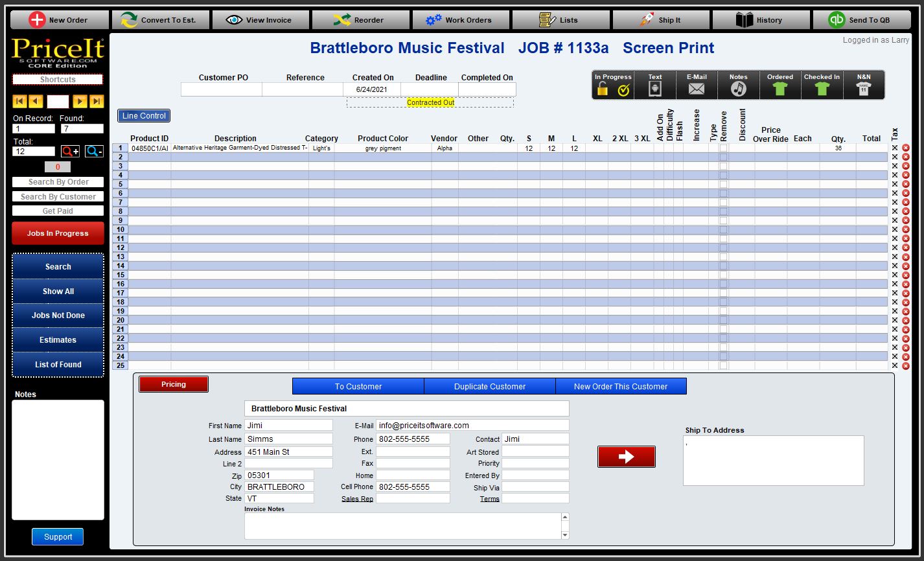
Task: Open the Ship Via selector
Action: coord(535,487)
